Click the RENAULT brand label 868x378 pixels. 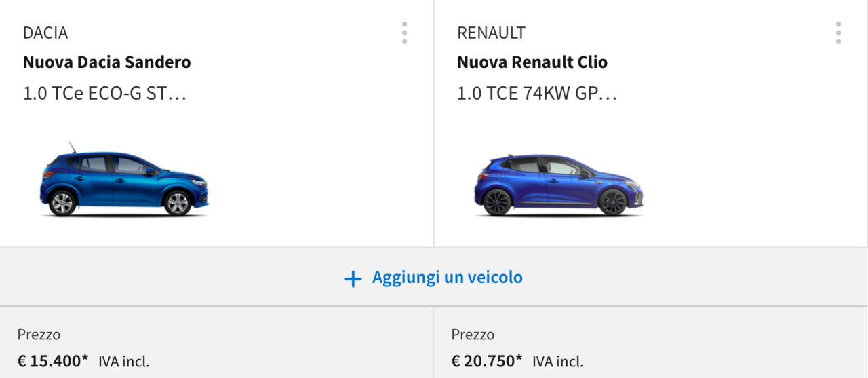tap(491, 33)
